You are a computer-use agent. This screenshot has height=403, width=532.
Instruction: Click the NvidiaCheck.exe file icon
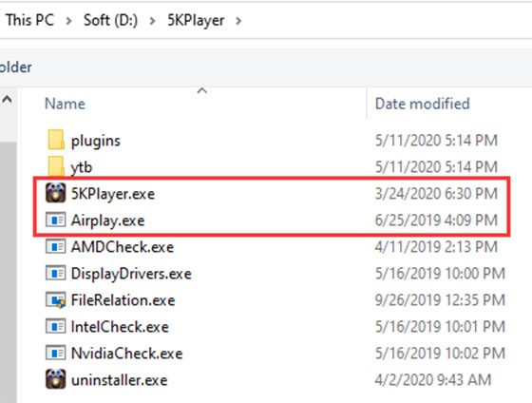(x=56, y=353)
